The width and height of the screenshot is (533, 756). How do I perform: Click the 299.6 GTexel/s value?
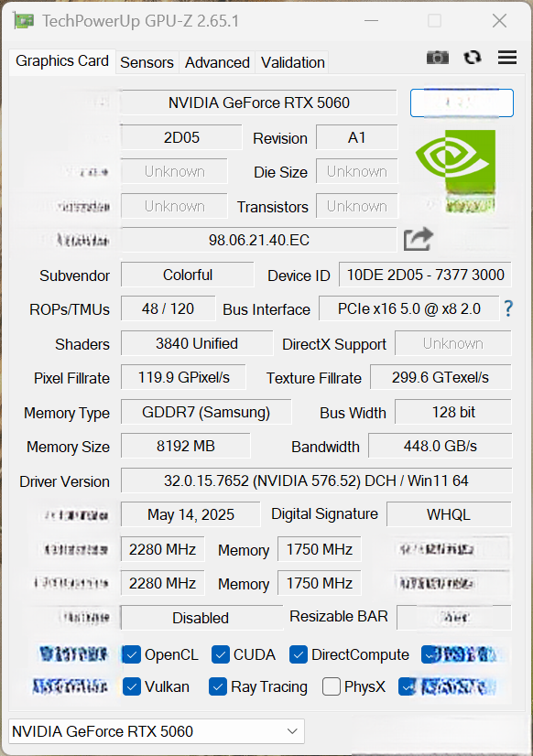tap(441, 377)
